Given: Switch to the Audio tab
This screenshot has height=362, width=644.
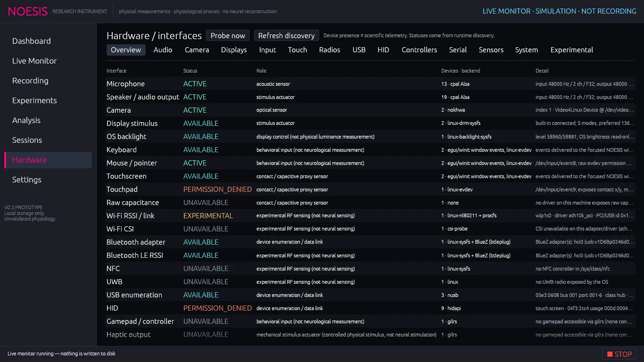Looking at the screenshot, I should tap(163, 49).
